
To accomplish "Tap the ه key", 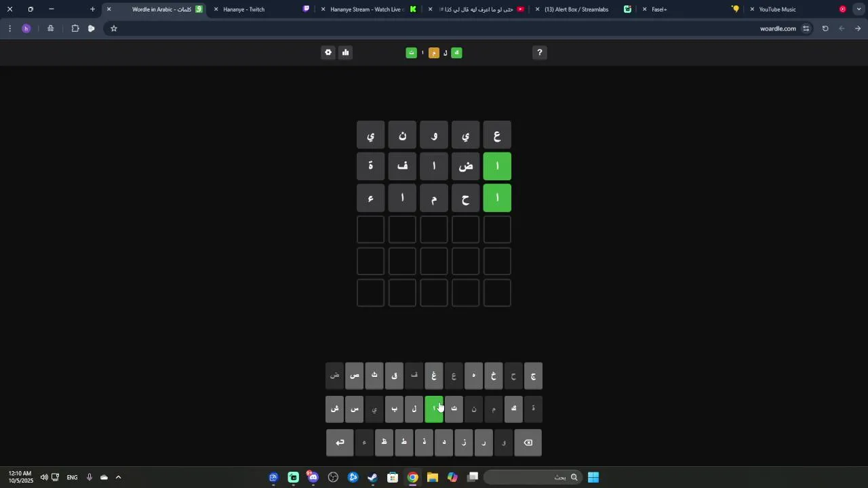I will point(474,375).
